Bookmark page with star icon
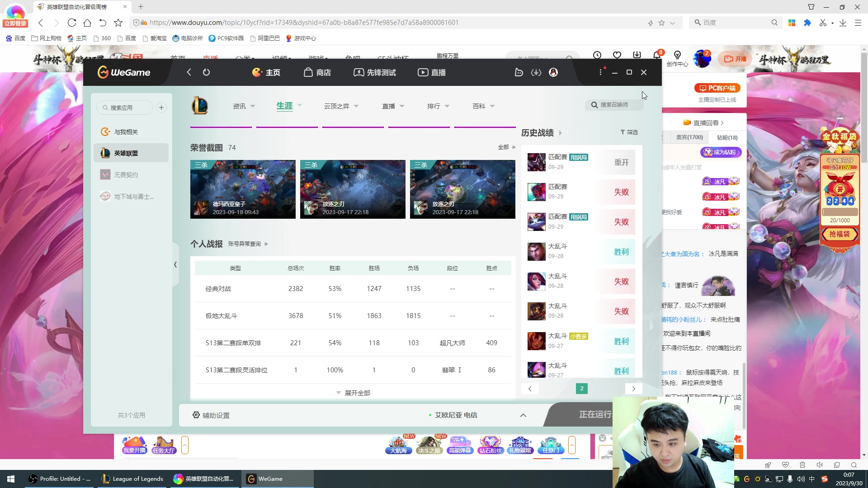868x488 pixels. coord(118,23)
